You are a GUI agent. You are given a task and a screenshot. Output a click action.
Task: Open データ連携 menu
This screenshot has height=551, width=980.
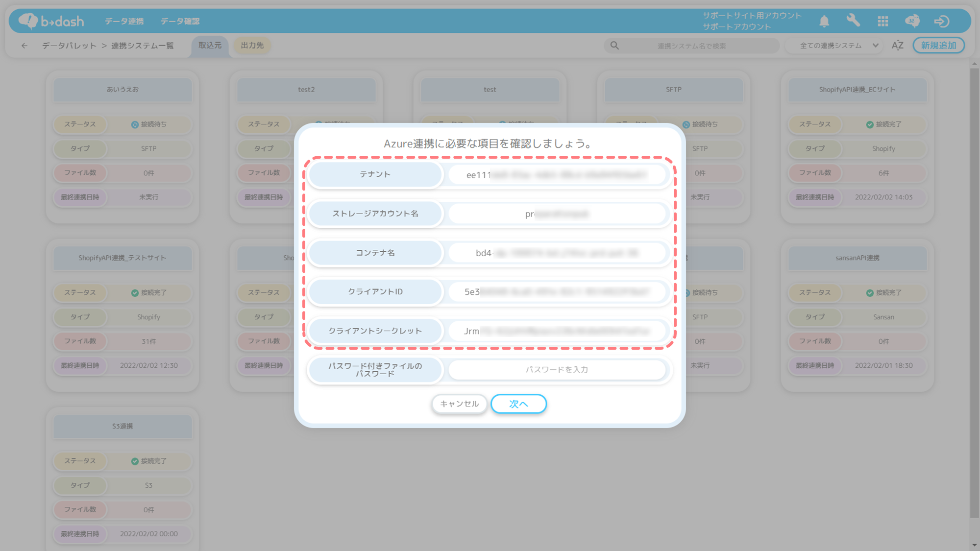pos(124,21)
